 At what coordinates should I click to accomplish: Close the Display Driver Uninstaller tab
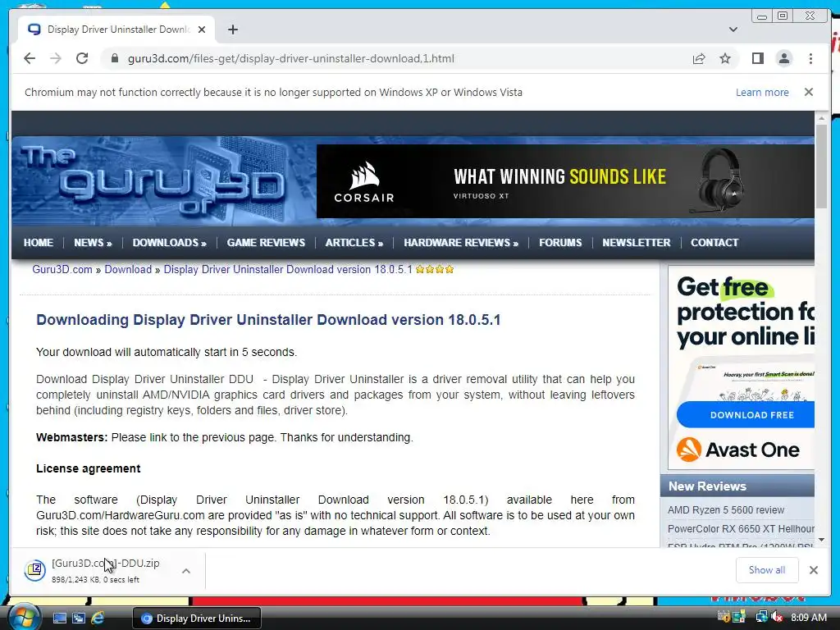point(202,30)
